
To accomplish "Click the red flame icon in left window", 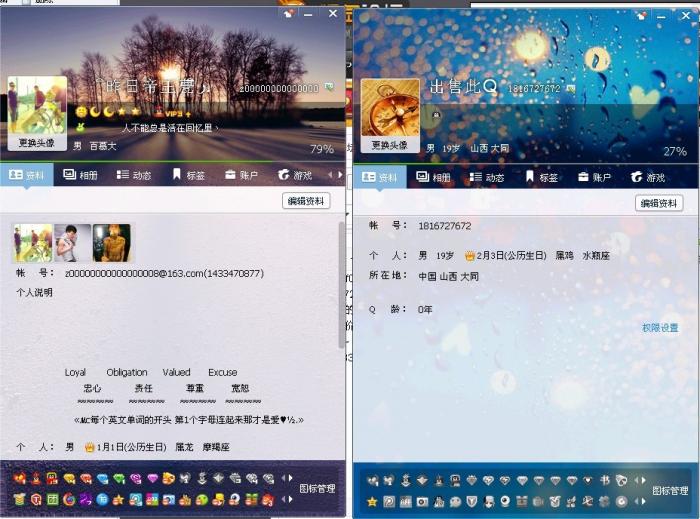I will (20, 478).
